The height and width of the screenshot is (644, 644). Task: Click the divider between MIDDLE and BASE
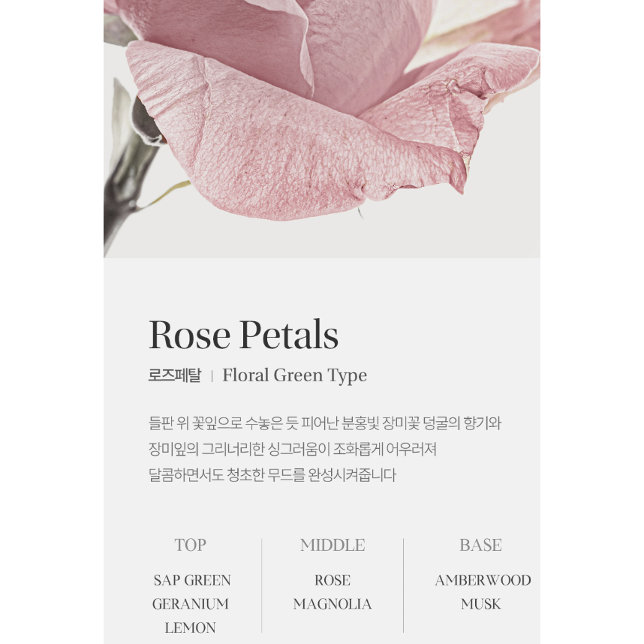point(403,585)
